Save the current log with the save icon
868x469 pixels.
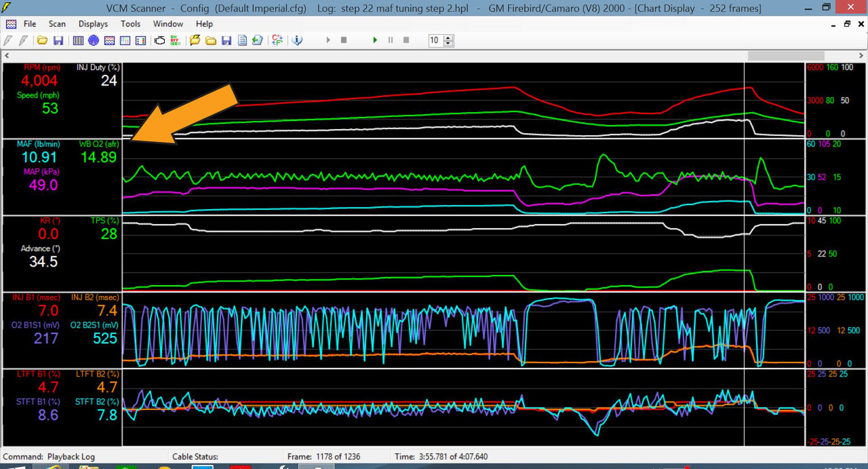pyautogui.click(x=58, y=40)
